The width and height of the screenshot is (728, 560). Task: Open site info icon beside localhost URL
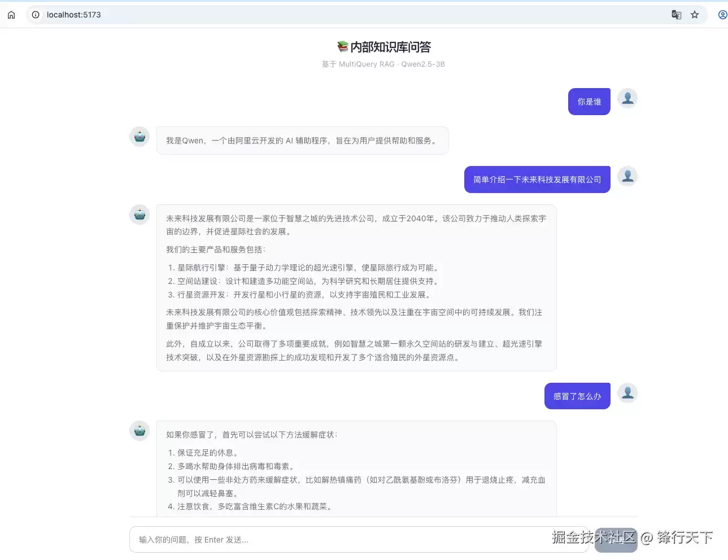36,15
